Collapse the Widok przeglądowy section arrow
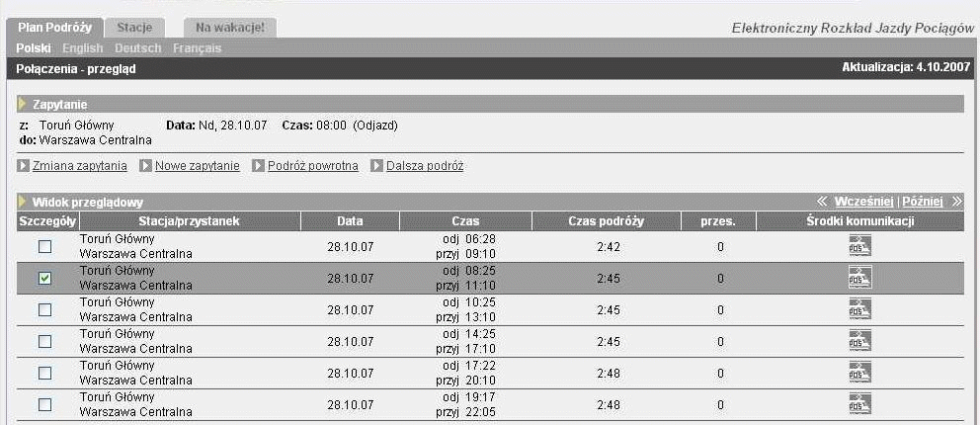Image resolution: width=980 pixels, height=425 pixels. pos(23,202)
